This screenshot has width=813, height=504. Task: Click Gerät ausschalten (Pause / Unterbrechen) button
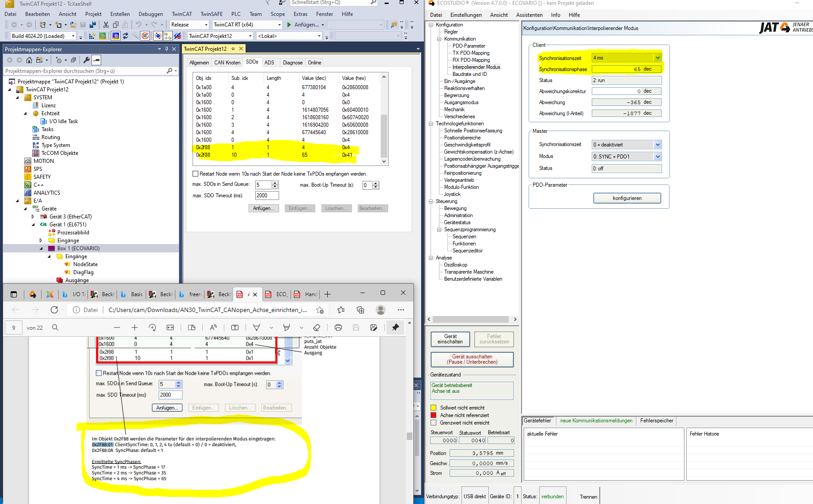(472, 359)
